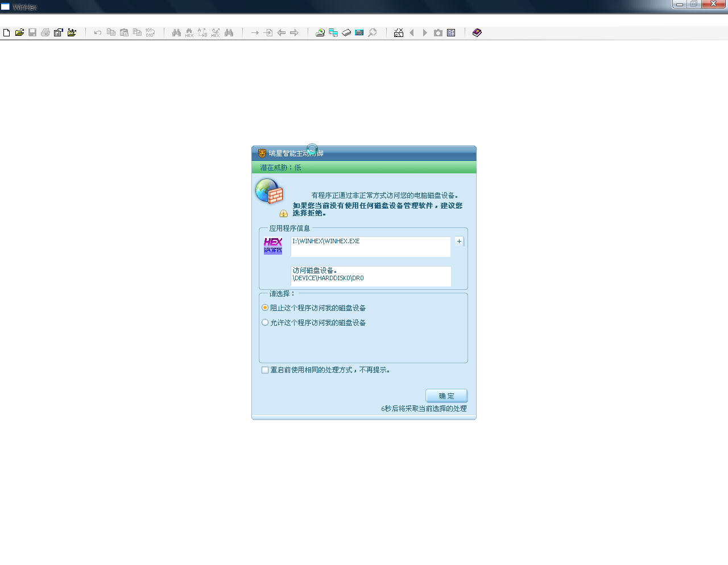Viewport: 728px width, 565px height.
Task: Click the I:\WINHEX\WINHEX.EXE path field
Action: point(371,247)
